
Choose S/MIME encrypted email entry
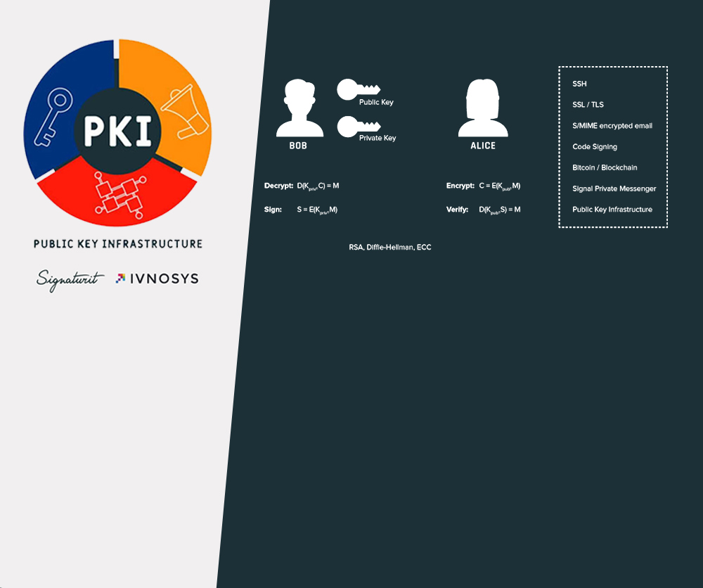click(612, 126)
